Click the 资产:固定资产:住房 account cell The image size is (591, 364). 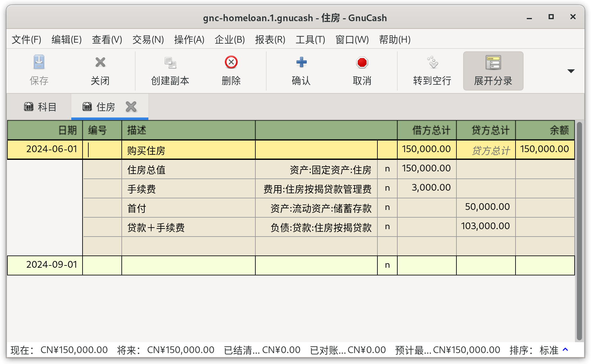316,169
